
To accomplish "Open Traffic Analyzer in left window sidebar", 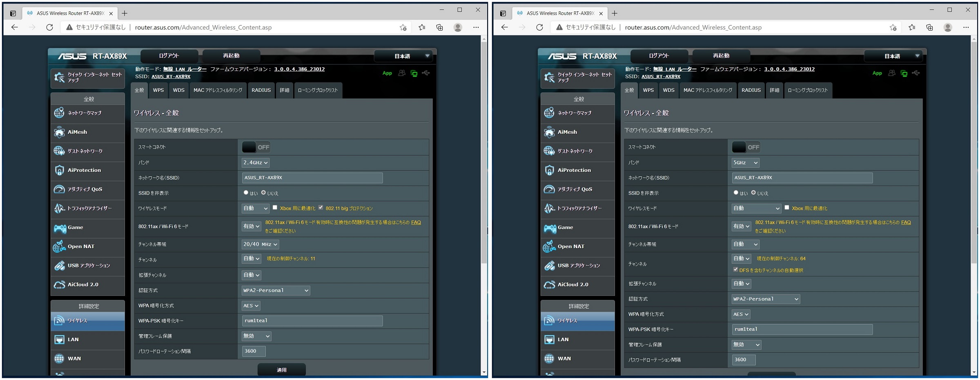I will point(89,208).
